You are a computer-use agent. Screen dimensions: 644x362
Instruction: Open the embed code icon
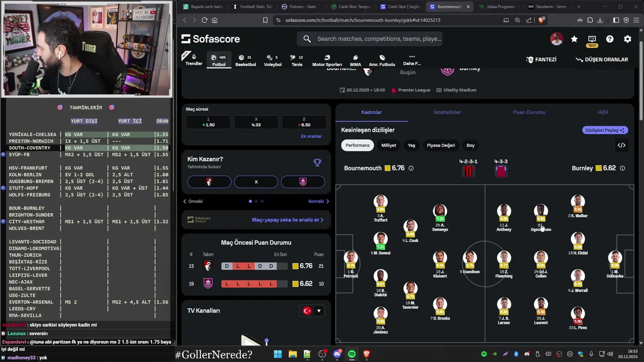coord(622,145)
